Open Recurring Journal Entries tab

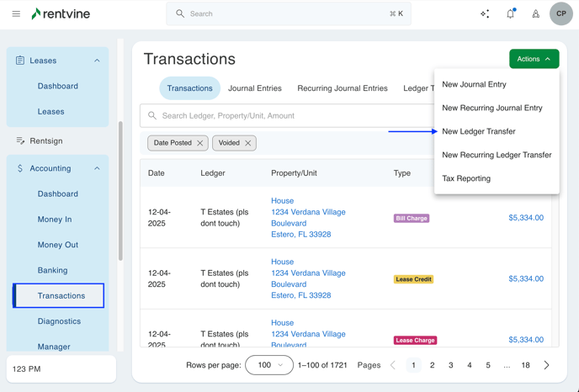pyautogui.click(x=343, y=88)
